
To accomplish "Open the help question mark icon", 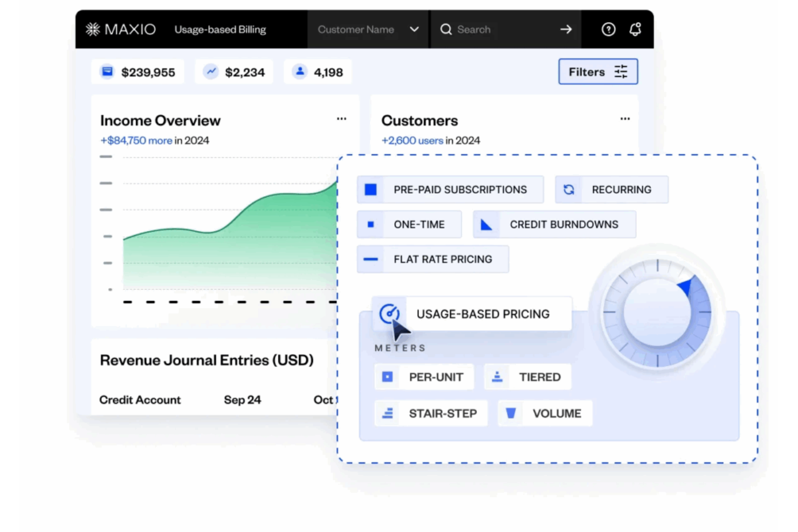I will (x=608, y=29).
